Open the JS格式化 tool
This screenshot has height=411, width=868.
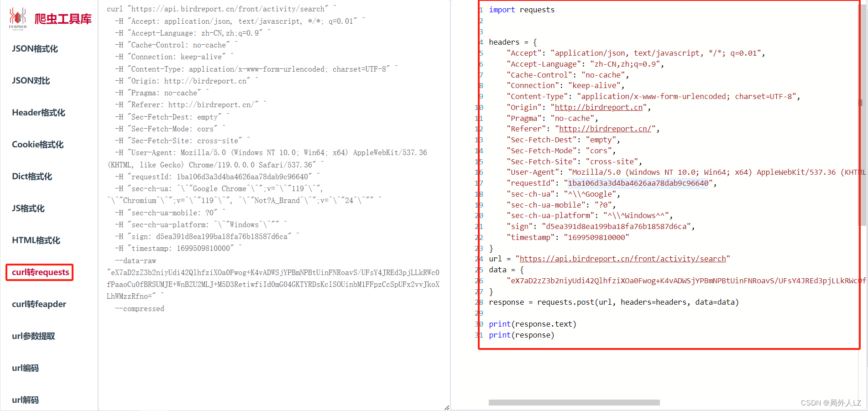[x=28, y=208]
